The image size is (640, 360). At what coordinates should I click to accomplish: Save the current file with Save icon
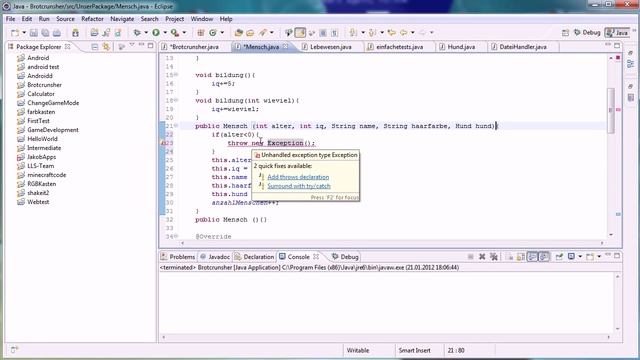coord(34,33)
